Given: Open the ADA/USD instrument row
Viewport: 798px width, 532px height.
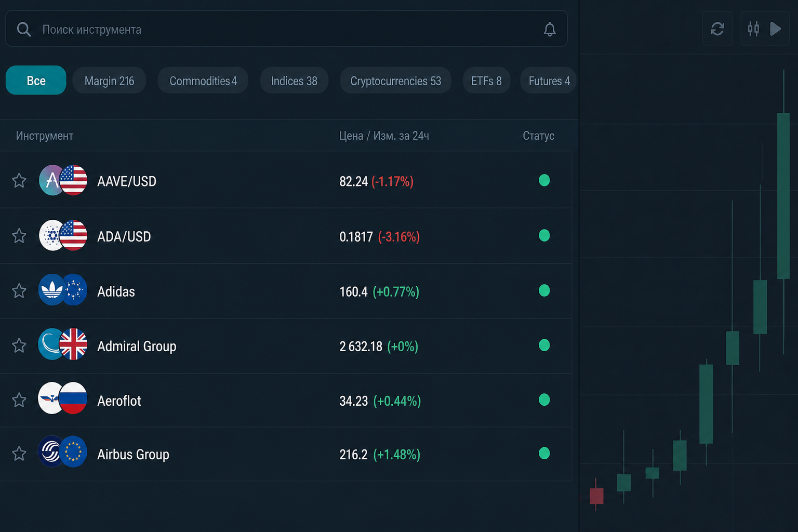Looking at the screenshot, I should [x=286, y=236].
